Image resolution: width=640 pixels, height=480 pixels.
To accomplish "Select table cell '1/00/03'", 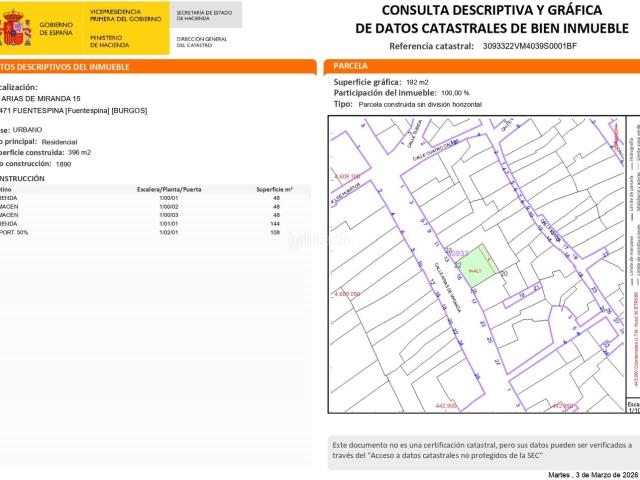I will (169, 215).
